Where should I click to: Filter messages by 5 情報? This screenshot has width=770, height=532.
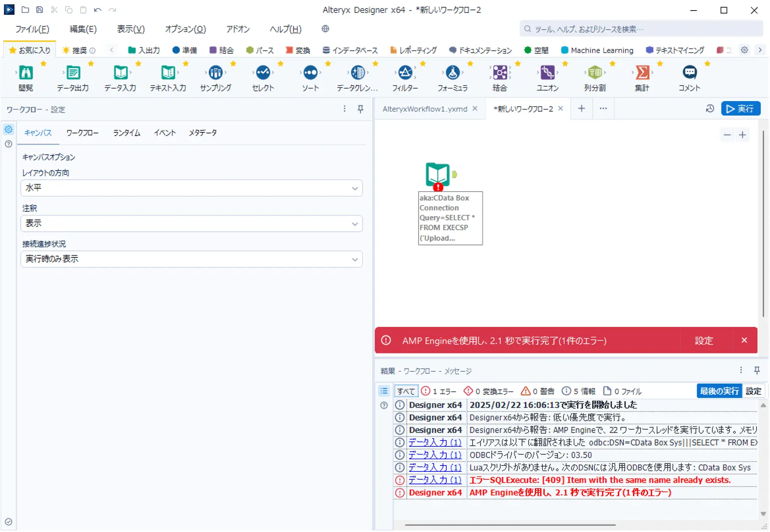[578, 391]
